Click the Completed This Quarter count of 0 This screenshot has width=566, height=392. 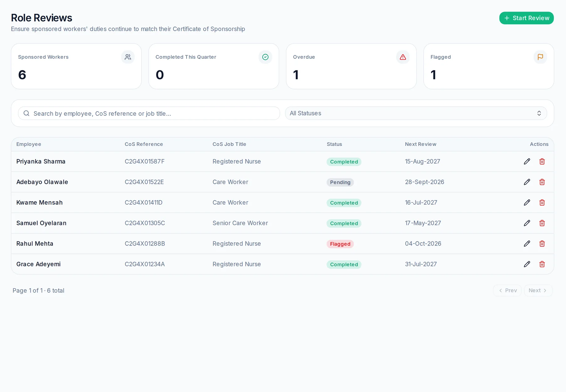coord(160,75)
